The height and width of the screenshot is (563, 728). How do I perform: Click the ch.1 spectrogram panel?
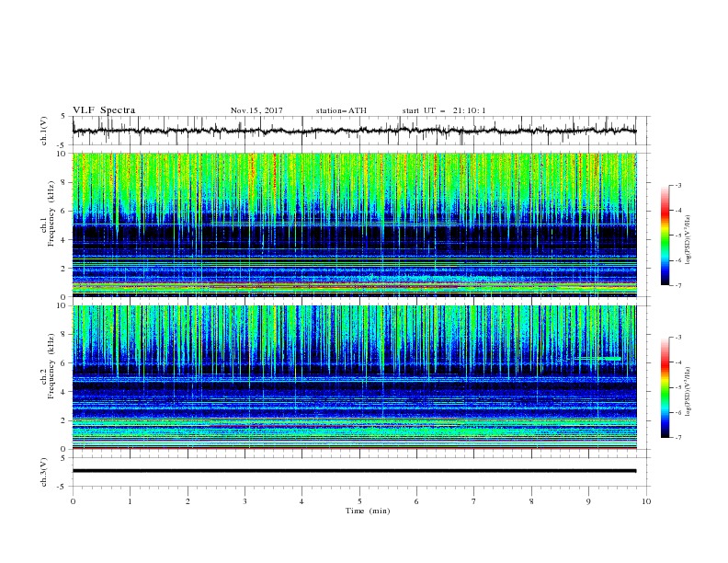coord(354,224)
